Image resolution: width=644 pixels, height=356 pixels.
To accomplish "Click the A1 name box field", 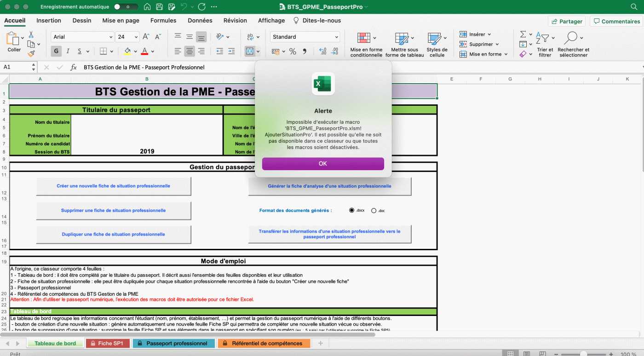I will pyautogui.click(x=16, y=67).
